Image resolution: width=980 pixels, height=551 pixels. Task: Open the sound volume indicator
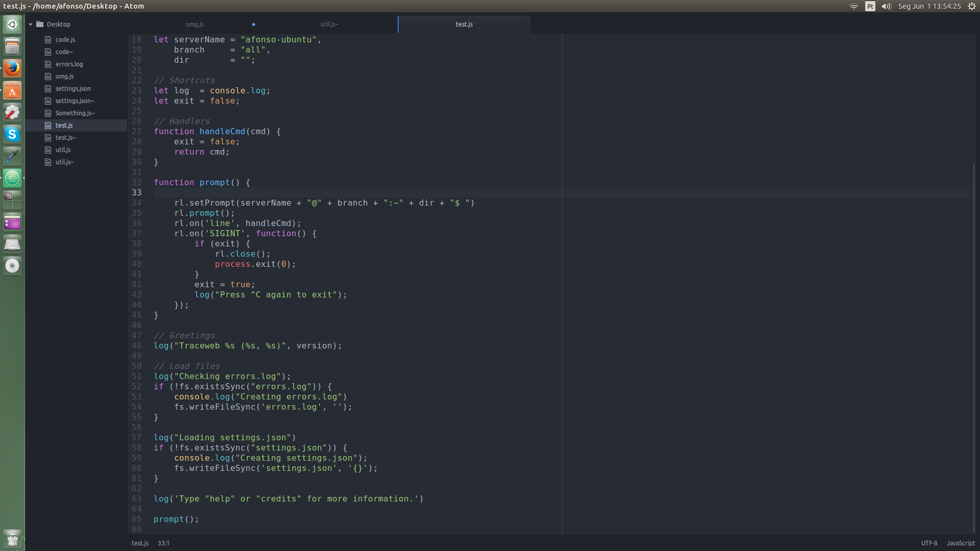tap(886, 6)
